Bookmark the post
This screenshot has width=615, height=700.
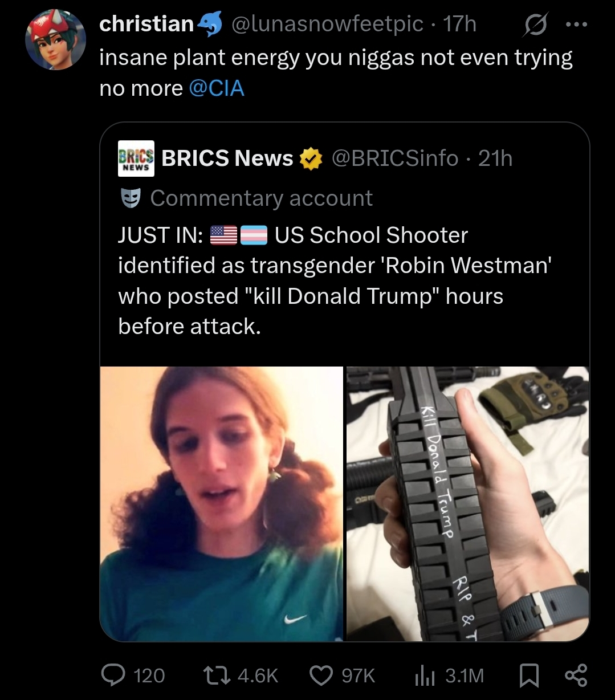(x=530, y=675)
